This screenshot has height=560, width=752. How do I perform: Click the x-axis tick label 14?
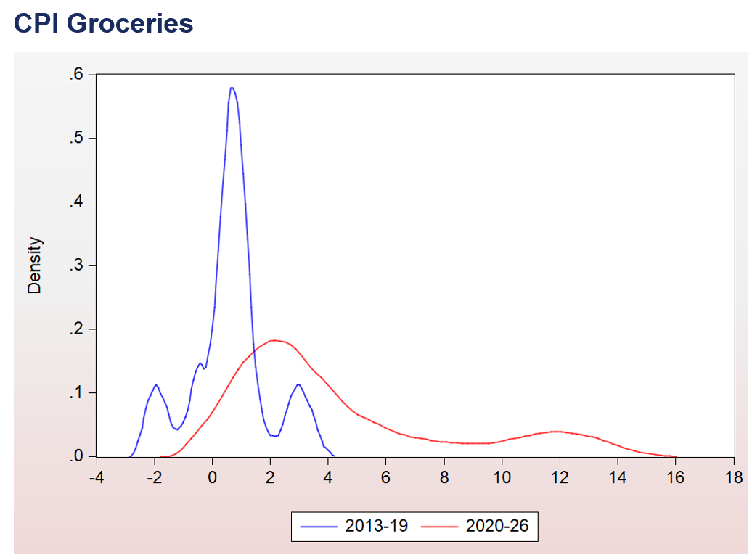tap(618, 477)
